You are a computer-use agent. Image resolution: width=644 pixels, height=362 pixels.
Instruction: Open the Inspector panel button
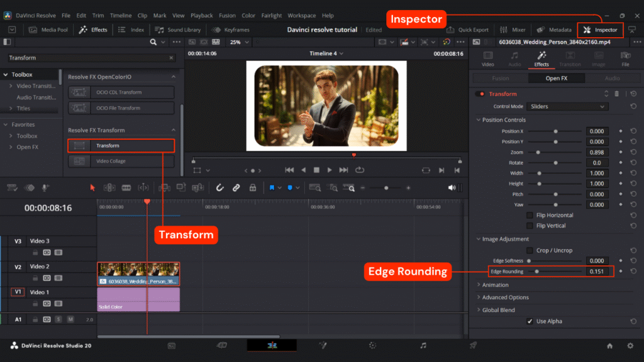(601, 30)
